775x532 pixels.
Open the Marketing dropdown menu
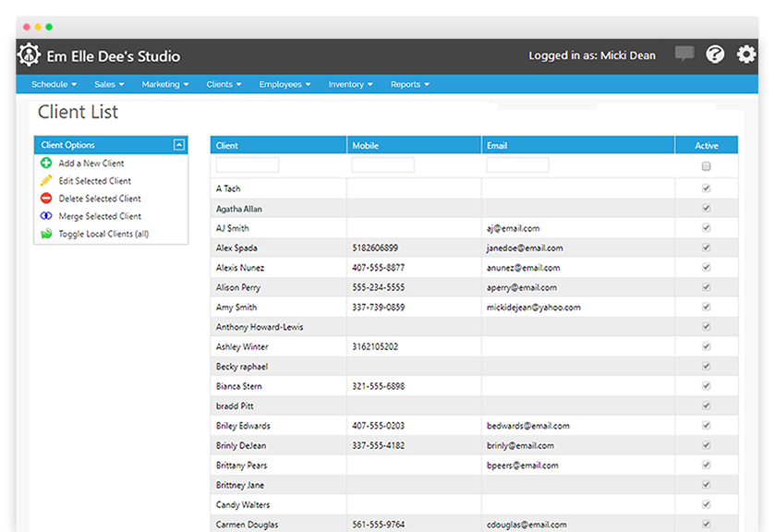pos(165,84)
